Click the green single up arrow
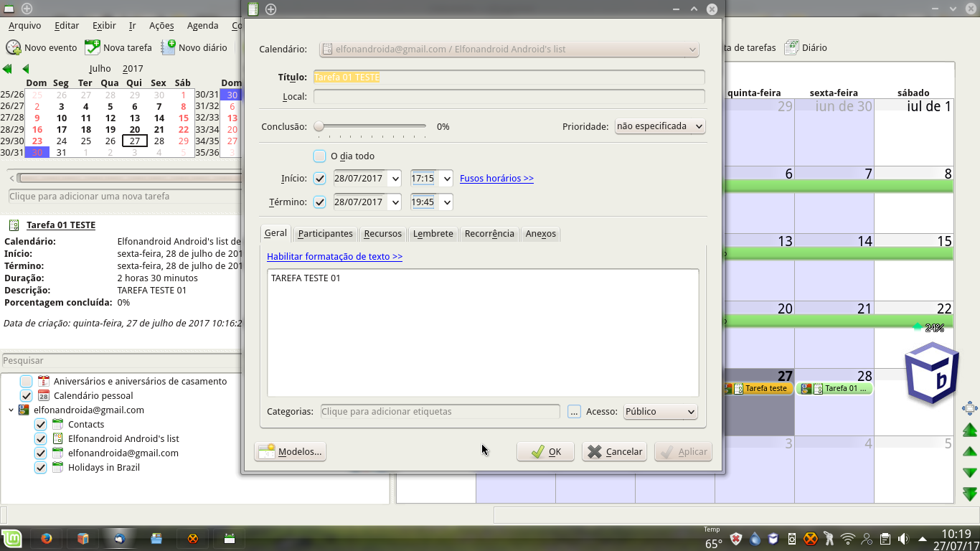The width and height of the screenshot is (980, 551). (969, 451)
